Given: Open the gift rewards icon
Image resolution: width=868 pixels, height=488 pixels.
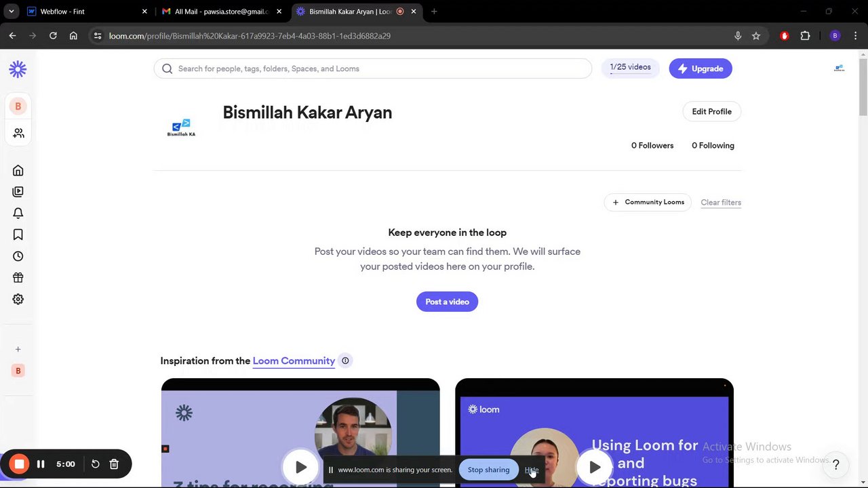Looking at the screenshot, I should click(18, 277).
